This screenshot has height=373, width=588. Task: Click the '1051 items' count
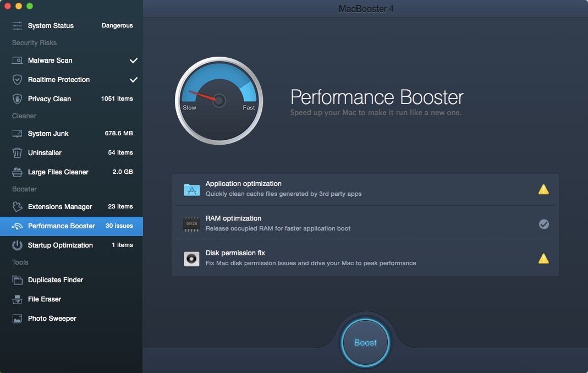(x=117, y=98)
